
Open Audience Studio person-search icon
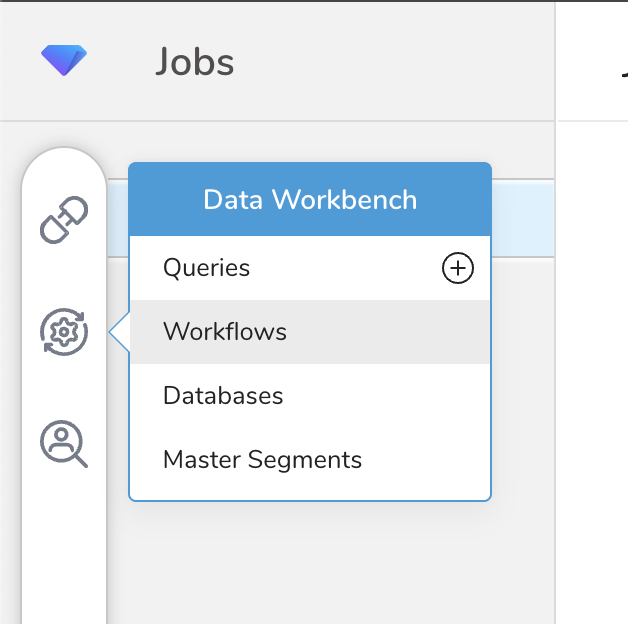pyautogui.click(x=64, y=443)
